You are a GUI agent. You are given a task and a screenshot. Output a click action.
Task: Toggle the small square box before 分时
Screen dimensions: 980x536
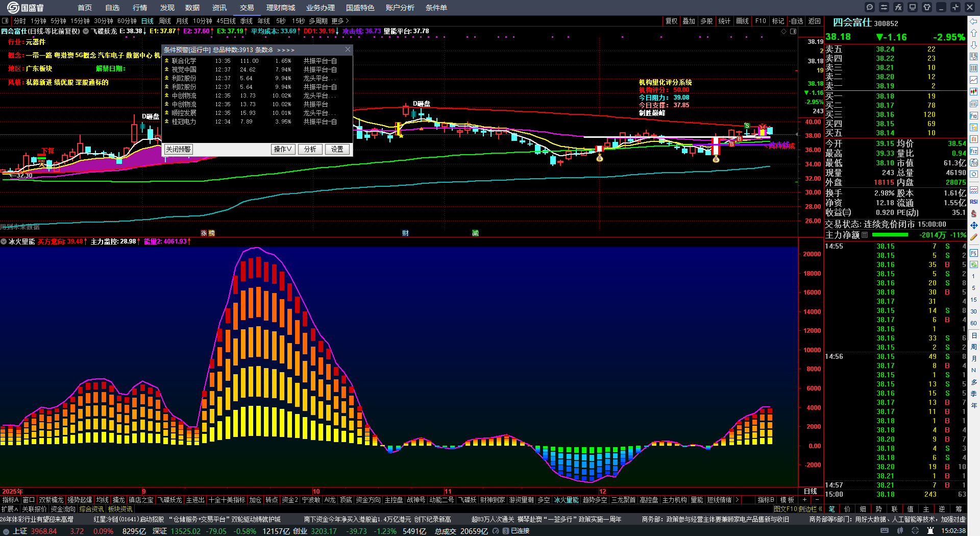pyautogui.click(x=5, y=21)
